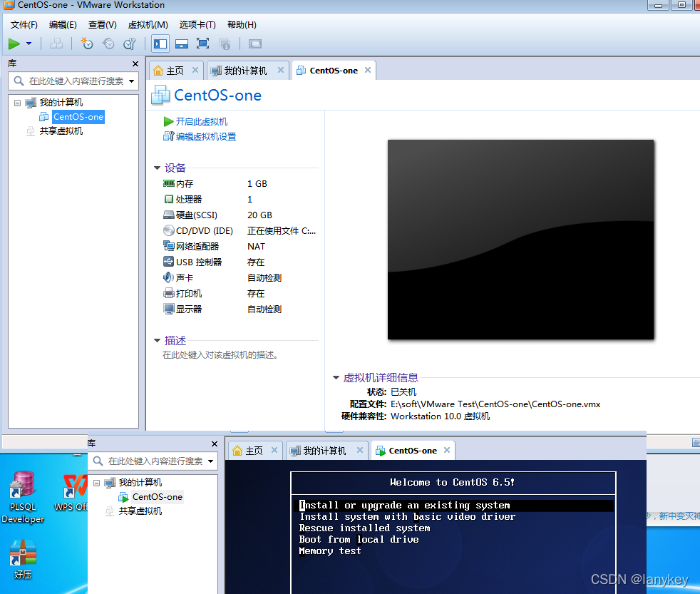Open the power options dropdown arrow
The width and height of the screenshot is (700, 594).
[29, 43]
